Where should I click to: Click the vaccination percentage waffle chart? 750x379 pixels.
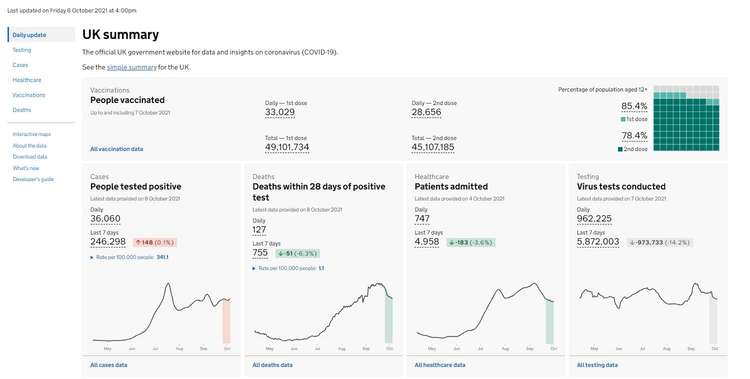click(x=686, y=118)
